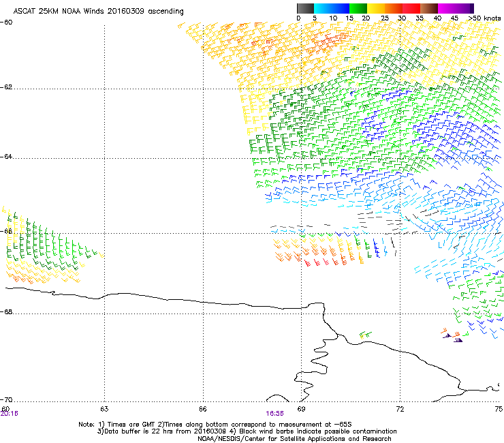Select the '72' longitude label
This screenshot has width=504, height=443.
pyautogui.click(x=400, y=409)
